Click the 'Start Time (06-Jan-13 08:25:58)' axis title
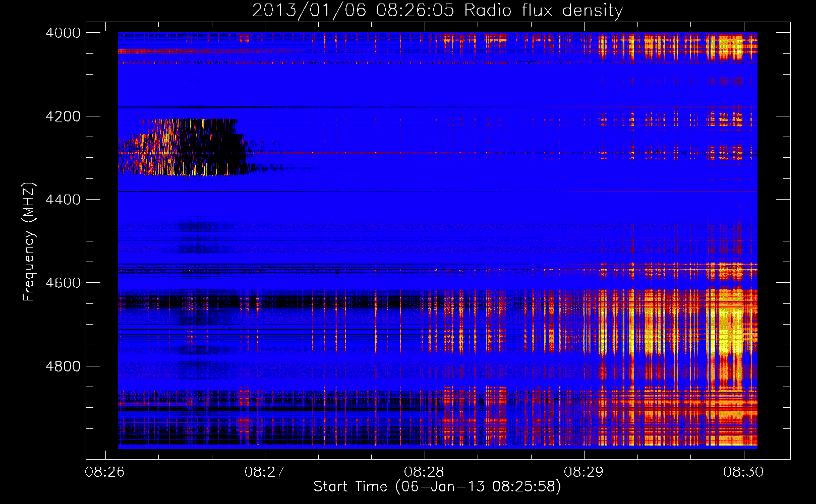Screen dimensions: 816x504 (x=437, y=487)
